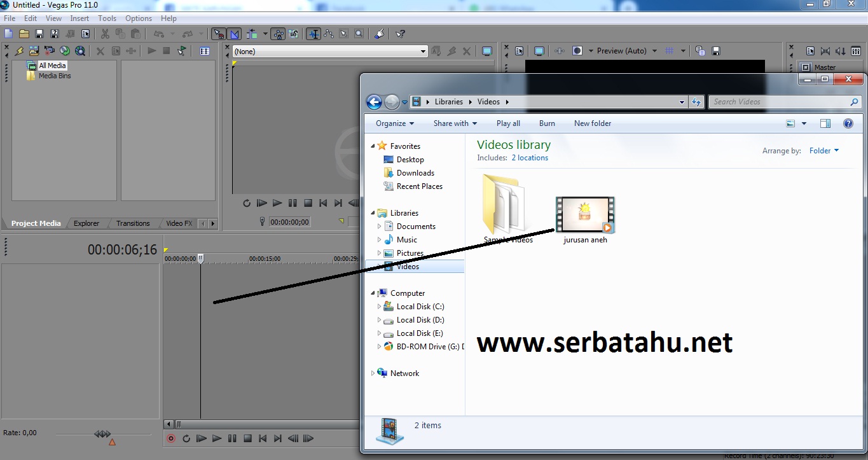This screenshot has width=868, height=460.
Task: Switch to the Transitions tab
Action: pos(133,223)
